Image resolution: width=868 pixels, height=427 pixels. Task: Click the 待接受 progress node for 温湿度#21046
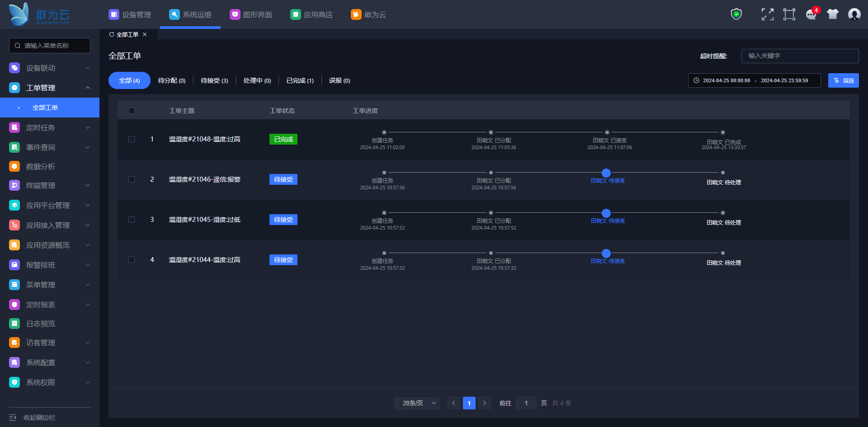606,173
